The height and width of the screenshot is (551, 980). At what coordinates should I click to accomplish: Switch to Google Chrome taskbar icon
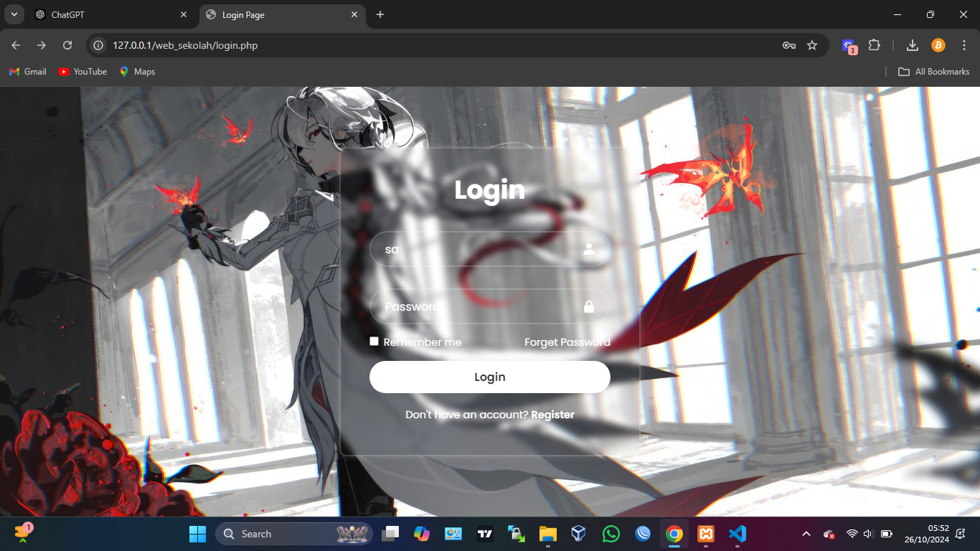click(x=674, y=534)
